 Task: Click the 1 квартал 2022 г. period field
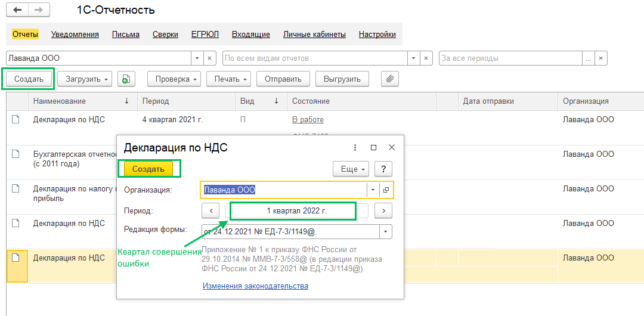tap(298, 211)
